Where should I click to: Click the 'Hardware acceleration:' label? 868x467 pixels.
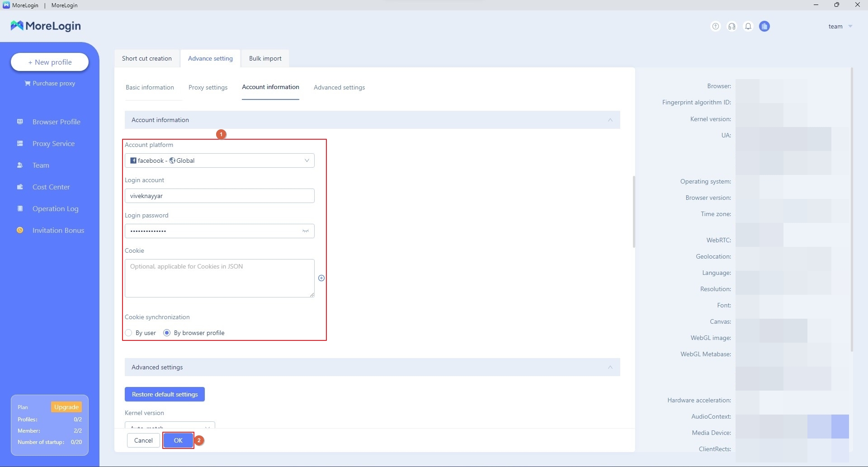pyautogui.click(x=699, y=400)
